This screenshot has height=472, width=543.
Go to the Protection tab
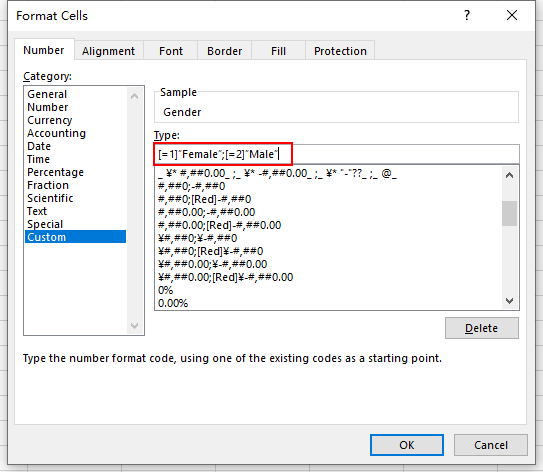tap(340, 51)
